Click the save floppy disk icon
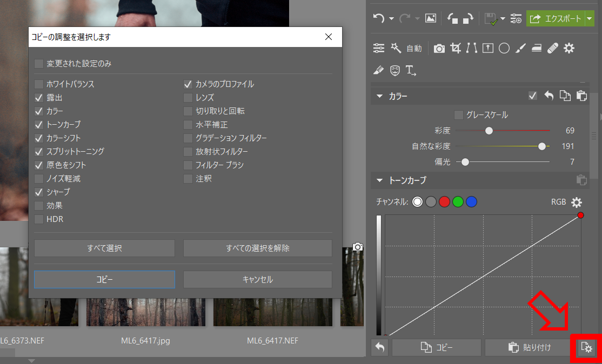This screenshot has height=364, width=602. tap(490, 19)
